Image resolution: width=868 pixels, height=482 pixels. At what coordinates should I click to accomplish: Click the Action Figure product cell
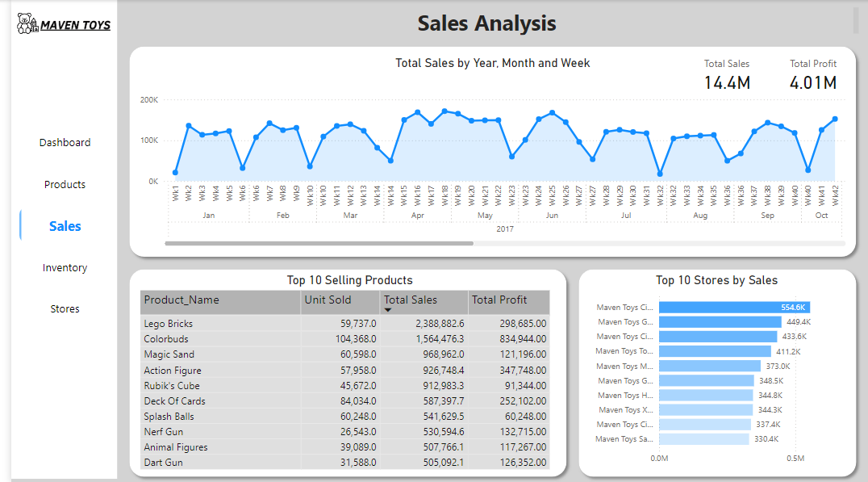click(172, 370)
